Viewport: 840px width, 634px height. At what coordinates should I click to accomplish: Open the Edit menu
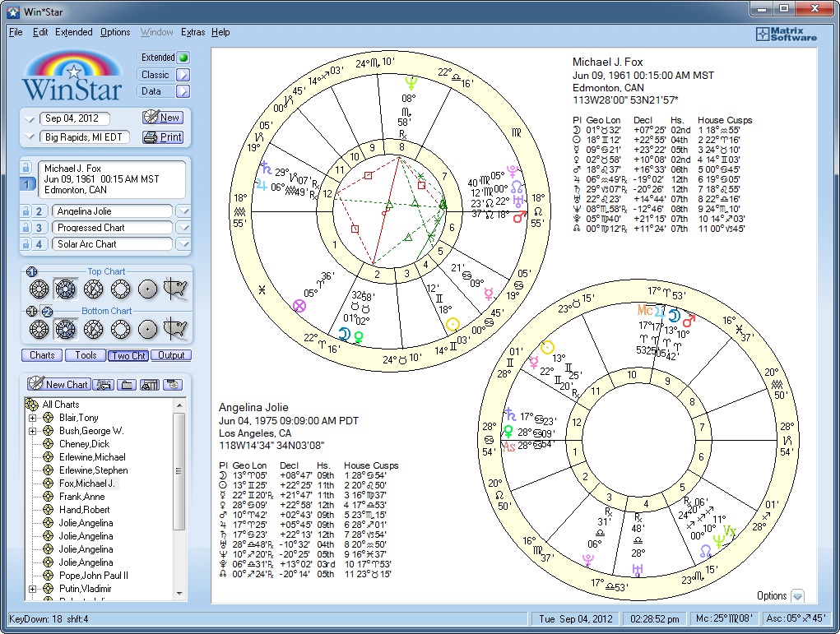click(40, 32)
